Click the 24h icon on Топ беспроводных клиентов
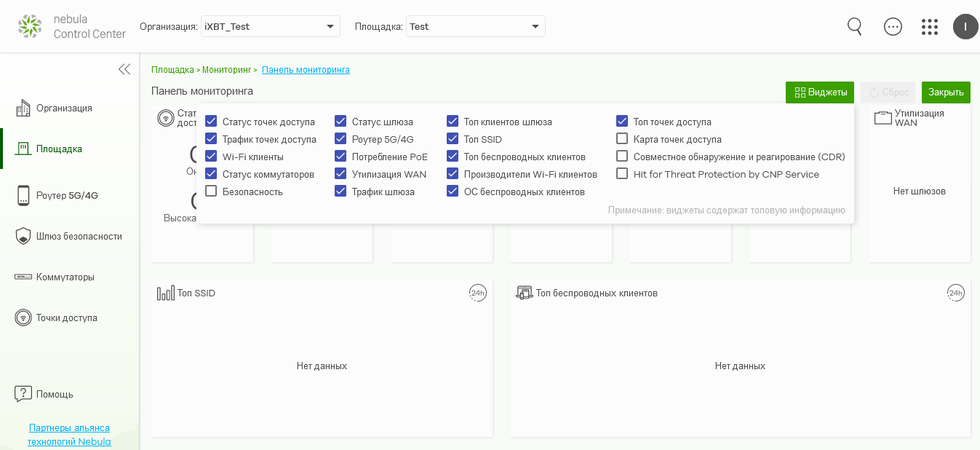 (x=955, y=293)
